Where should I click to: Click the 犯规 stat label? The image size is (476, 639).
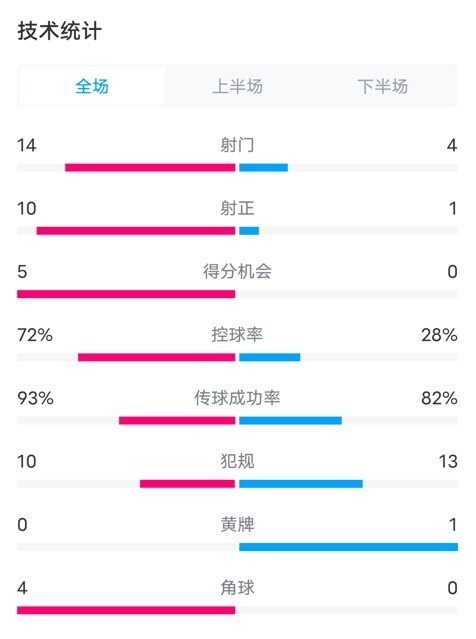tap(237, 461)
